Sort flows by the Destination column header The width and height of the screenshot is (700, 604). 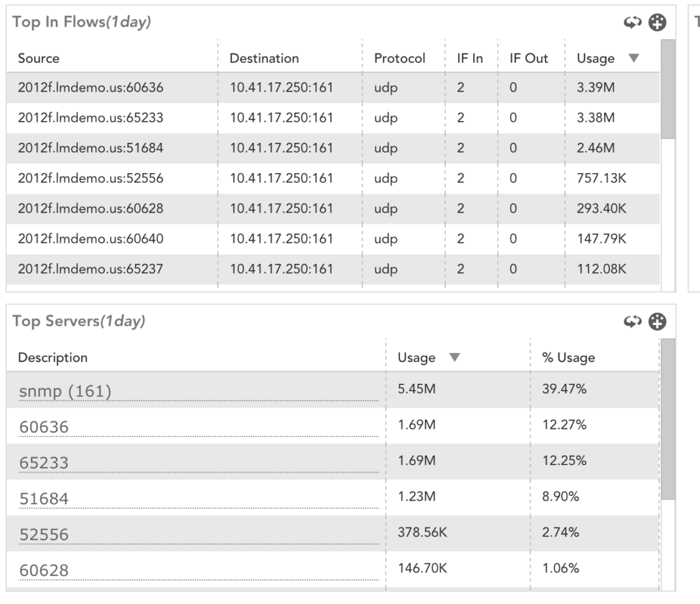265,58
